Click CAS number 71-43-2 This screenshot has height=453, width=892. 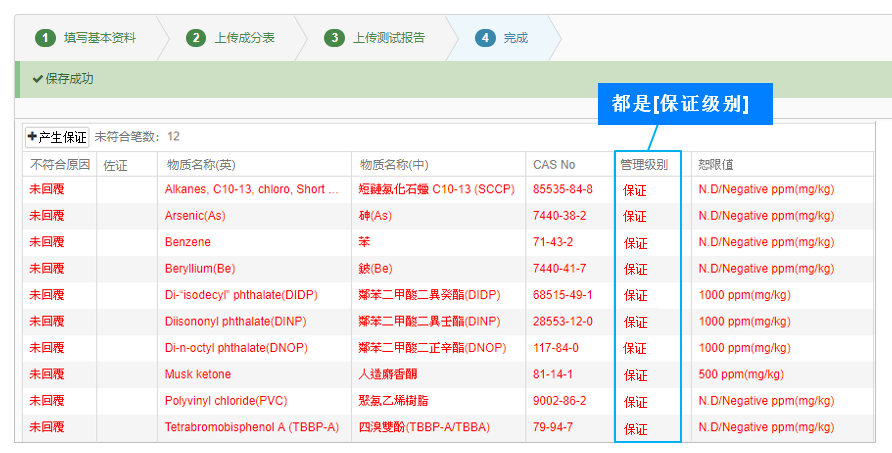[552, 242]
